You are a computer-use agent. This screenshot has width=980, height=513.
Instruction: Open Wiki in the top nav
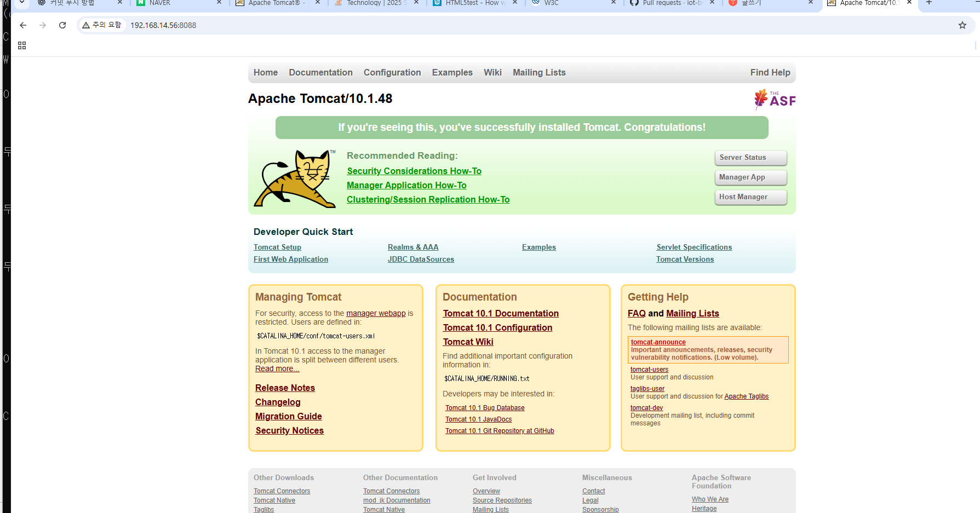coord(492,72)
